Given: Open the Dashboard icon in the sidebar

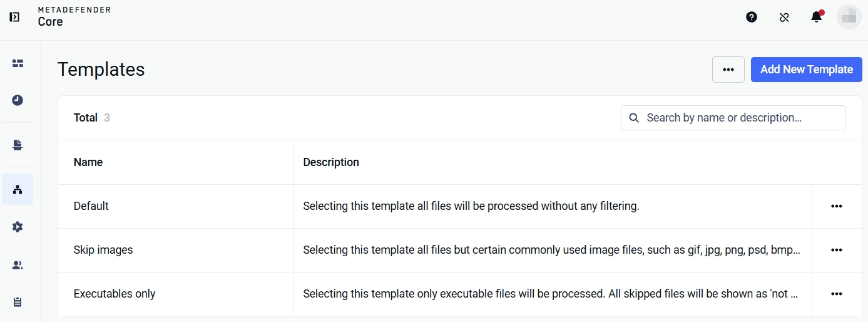Looking at the screenshot, I should pos(18,63).
